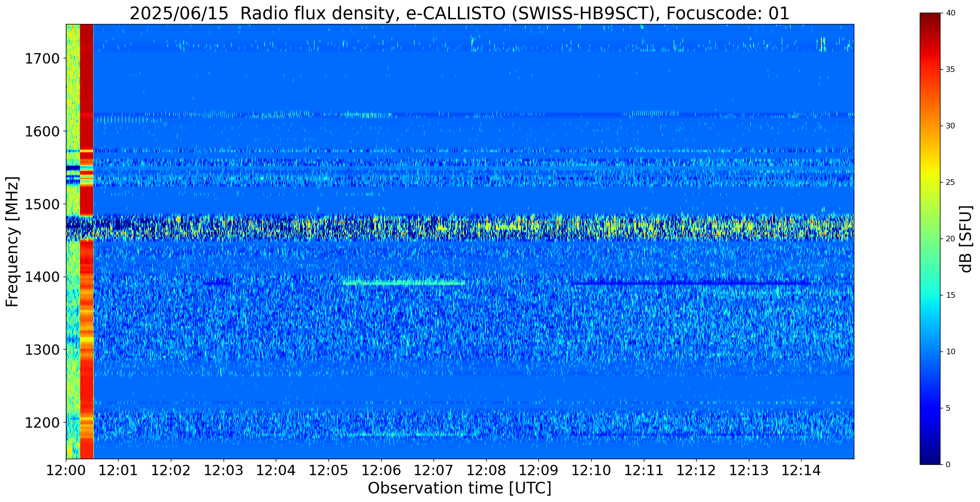Click the 1700 frequency tick label
The image size is (980, 502).
point(42,59)
